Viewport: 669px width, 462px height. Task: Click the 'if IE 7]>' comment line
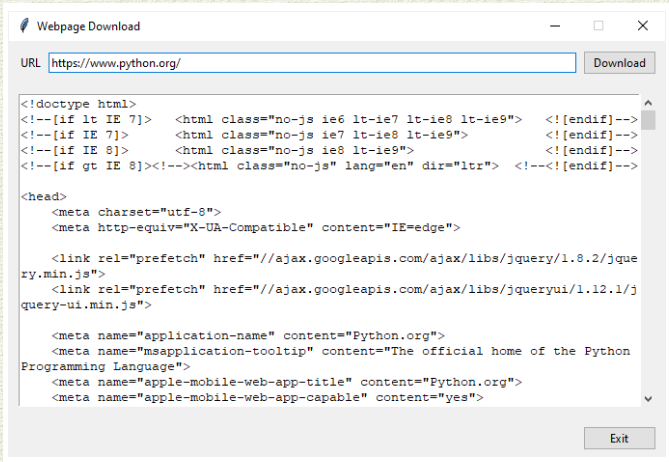point(329,135)
